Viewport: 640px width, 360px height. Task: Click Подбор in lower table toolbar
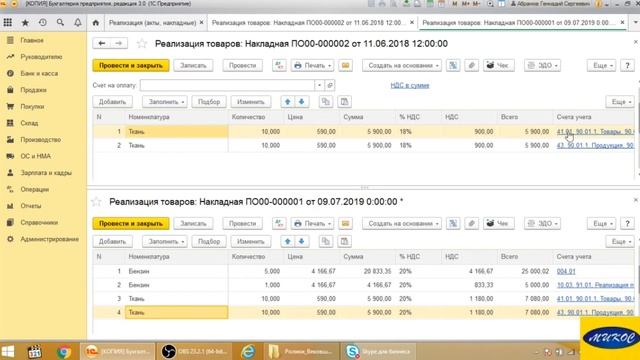click(209, 241)
